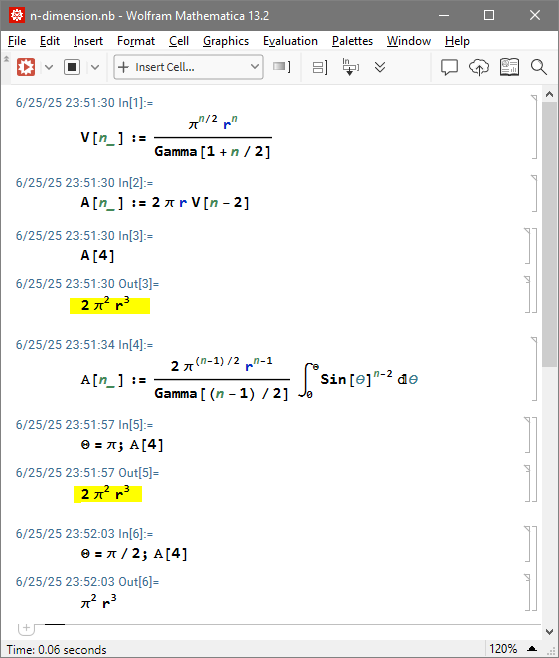This screenshot has width=559, height=658.
Task: Select cell bracket of In[1] V definition
Action: (534, 127)
